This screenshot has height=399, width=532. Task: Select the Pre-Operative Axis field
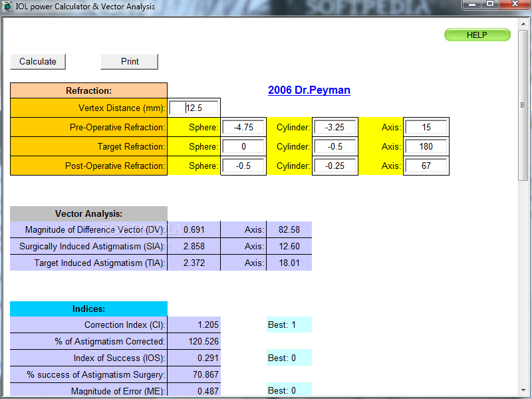426,127
